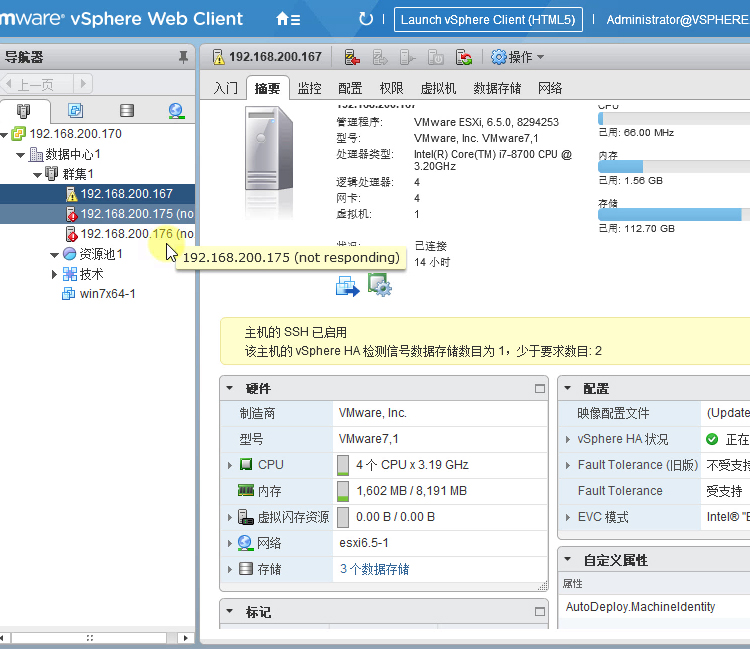The image size is (750, 649).
Task: Click the 群集1 cluster icon
Action: coord(52,174)
